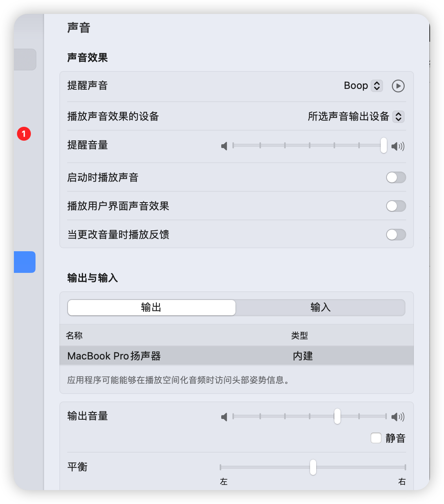
Task: Toggle 启动时播放声音 switch
Action: 396,177
